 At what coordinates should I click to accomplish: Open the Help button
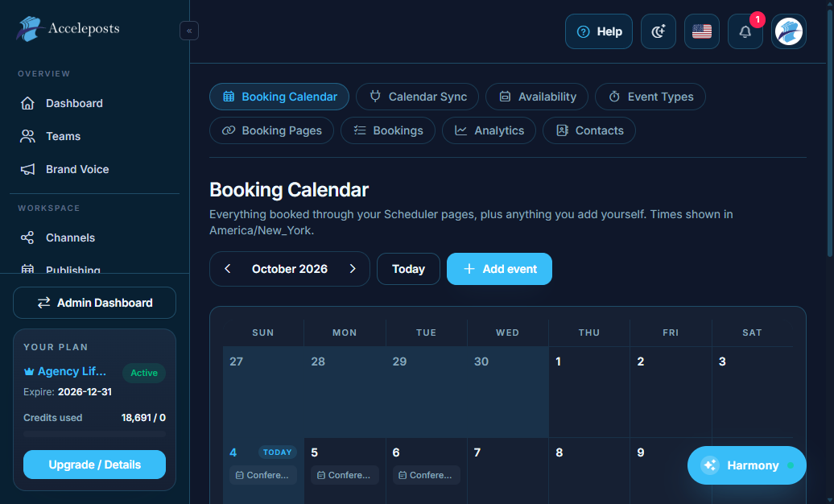tap(599, 31)
